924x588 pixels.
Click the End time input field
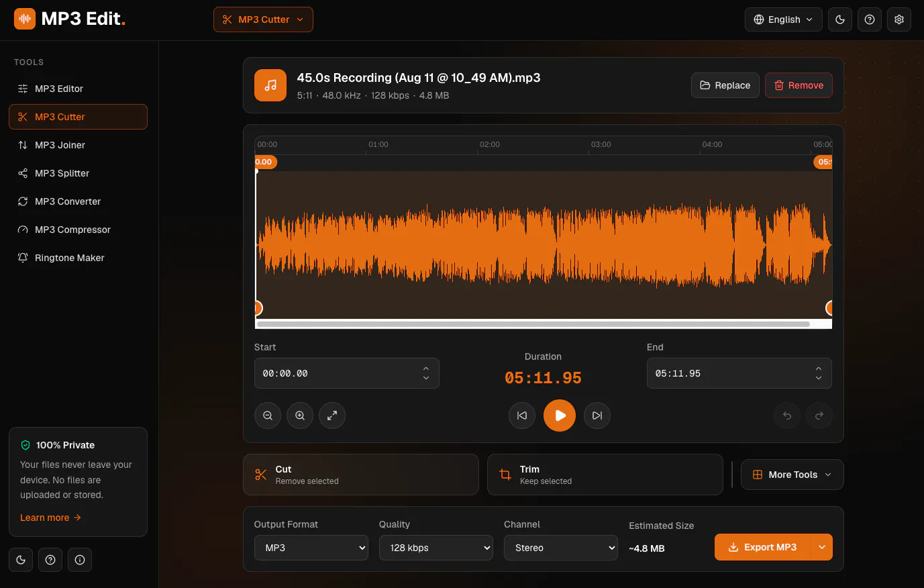pos(739,373)
